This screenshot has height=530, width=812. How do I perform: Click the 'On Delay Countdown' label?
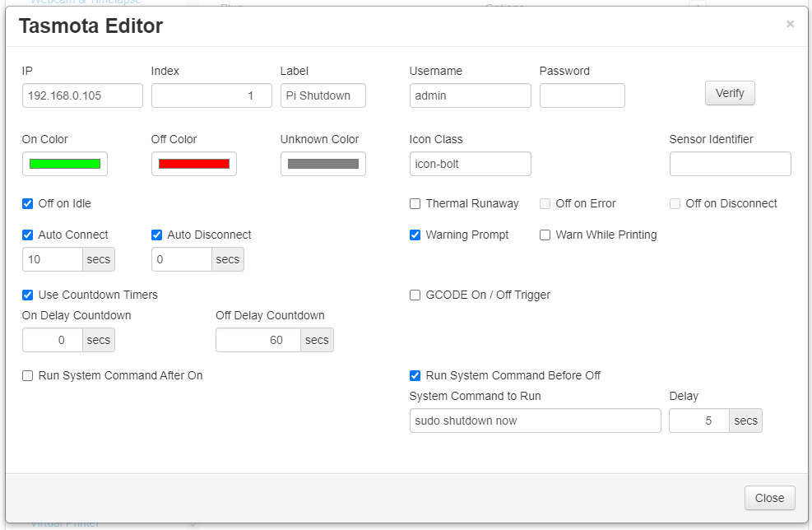pos(77,315)
